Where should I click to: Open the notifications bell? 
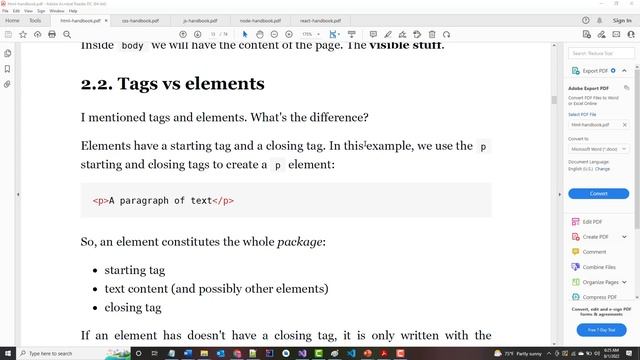click(600, 20)
